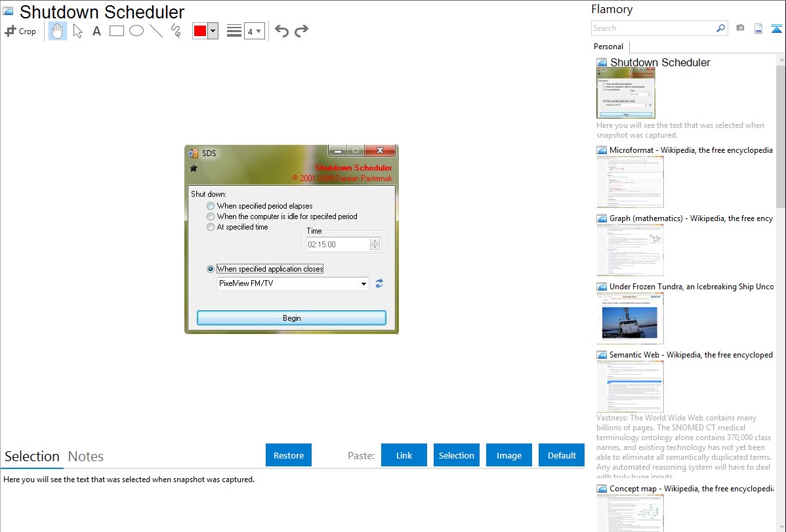
Task: Pick the rectangle drawing tool
Action: [117, 31]
